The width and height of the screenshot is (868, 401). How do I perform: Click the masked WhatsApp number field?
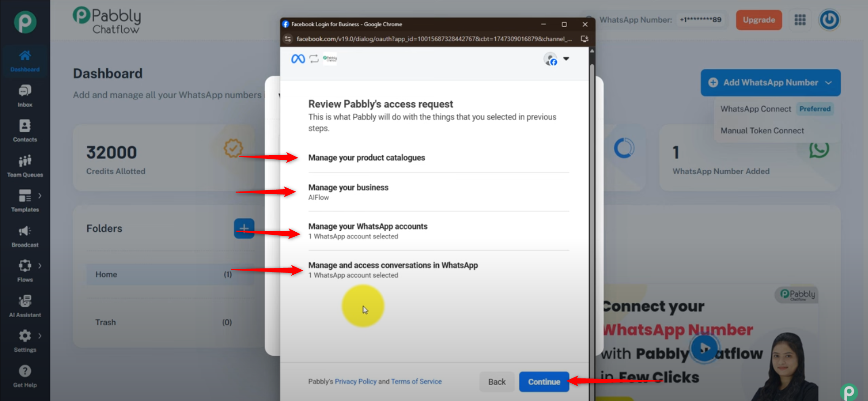click(700, 20)
